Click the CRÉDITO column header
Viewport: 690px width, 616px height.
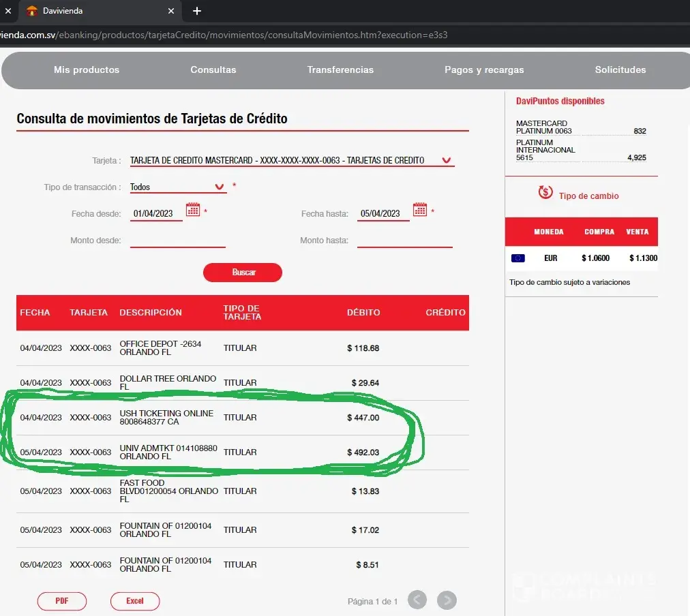click(x=445, y=313)
